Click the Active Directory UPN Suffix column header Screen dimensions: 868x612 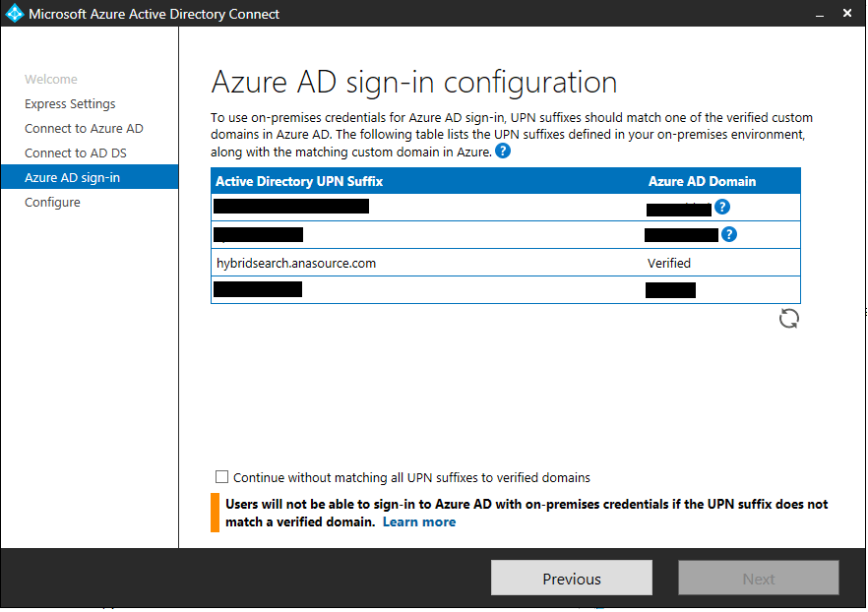(299, 181)
